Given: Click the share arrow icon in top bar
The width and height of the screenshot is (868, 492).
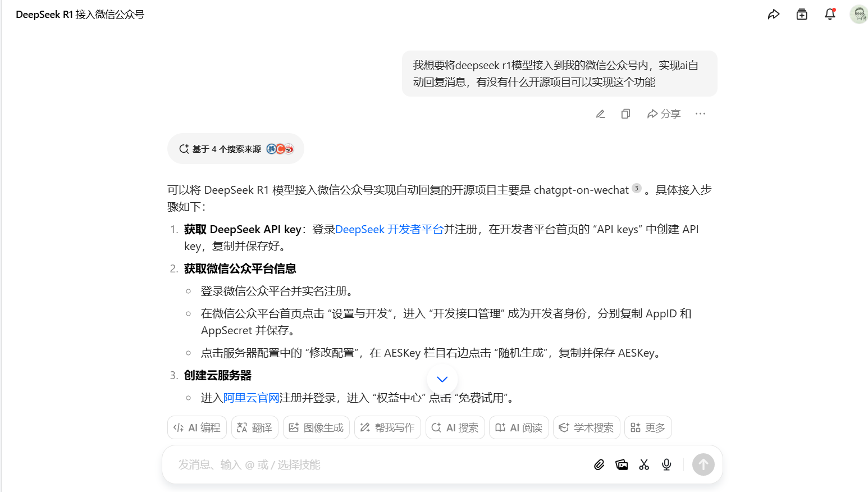Looking at the screenshot, I should tap(774, 15).
